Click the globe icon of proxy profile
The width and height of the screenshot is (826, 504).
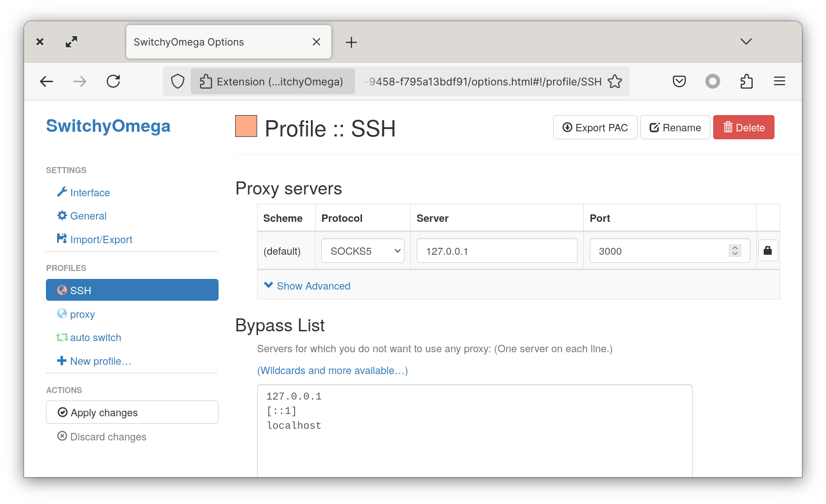click(x=62, y=314)
